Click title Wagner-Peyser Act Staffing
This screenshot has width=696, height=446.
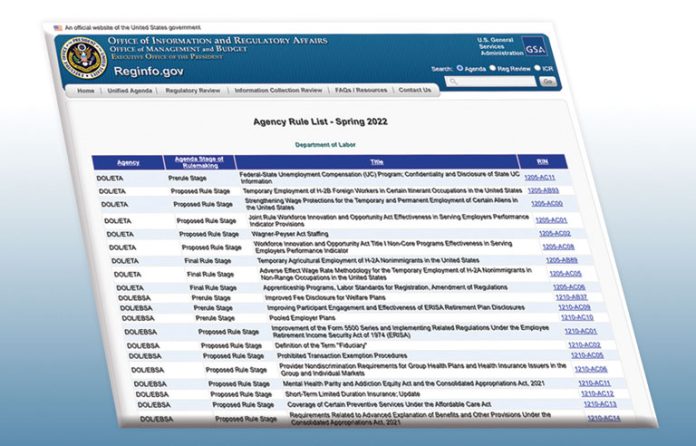click(x=290, y=233)
